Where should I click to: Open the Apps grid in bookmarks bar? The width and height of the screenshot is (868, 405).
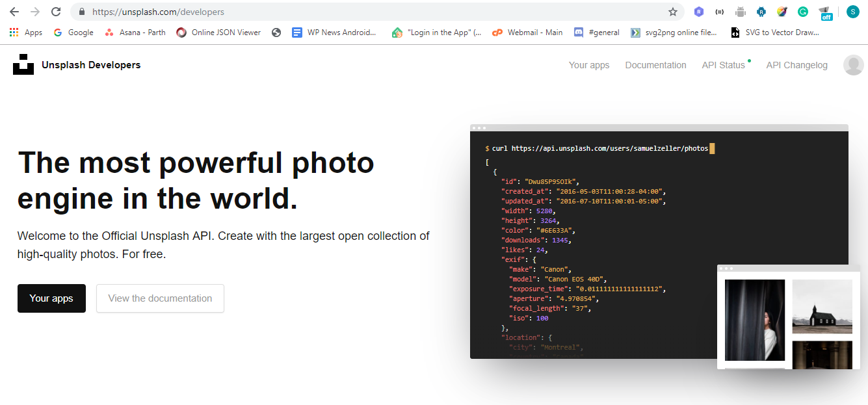pyautogui.click(x=26, y=32)
